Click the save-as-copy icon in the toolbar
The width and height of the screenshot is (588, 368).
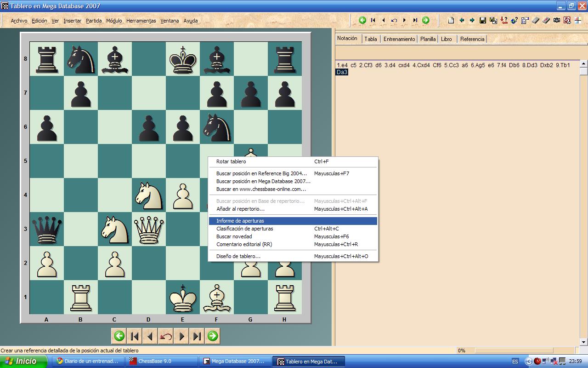tap(493, 20)
